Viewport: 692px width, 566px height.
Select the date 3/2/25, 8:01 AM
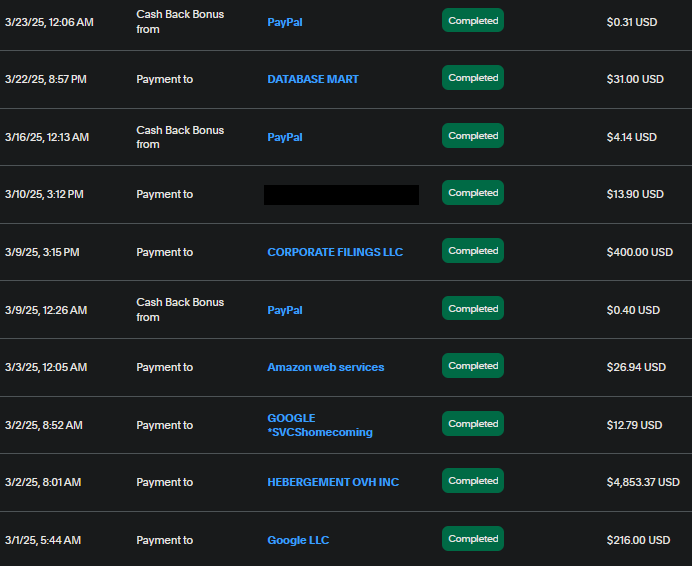(43, 482)
